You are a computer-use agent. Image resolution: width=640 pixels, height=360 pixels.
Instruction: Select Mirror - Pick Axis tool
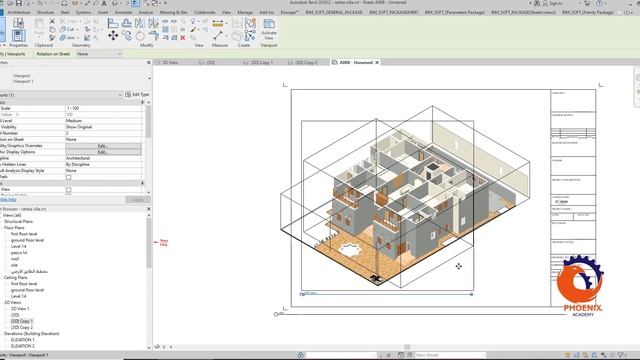click(x=140, y=23)
